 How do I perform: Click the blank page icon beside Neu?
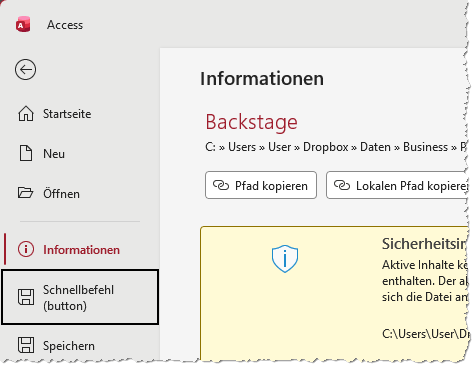26,154
